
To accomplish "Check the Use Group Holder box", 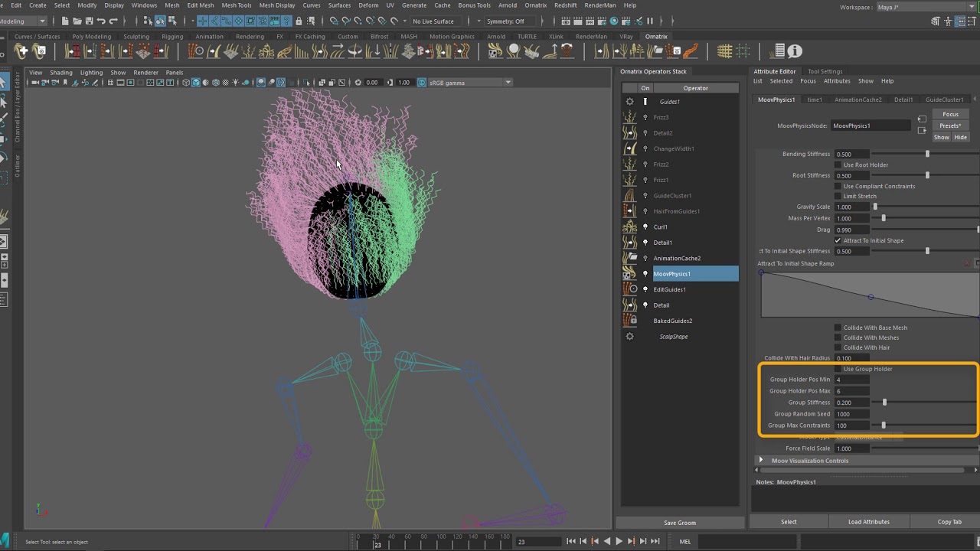I will (x=838, y=369).
